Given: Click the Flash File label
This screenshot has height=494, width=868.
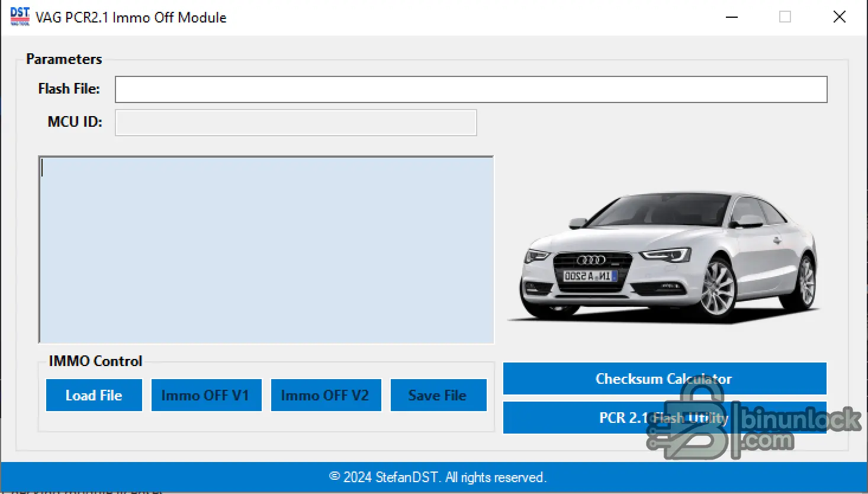Looking at the screenshot, I should (x=69, y=89).
